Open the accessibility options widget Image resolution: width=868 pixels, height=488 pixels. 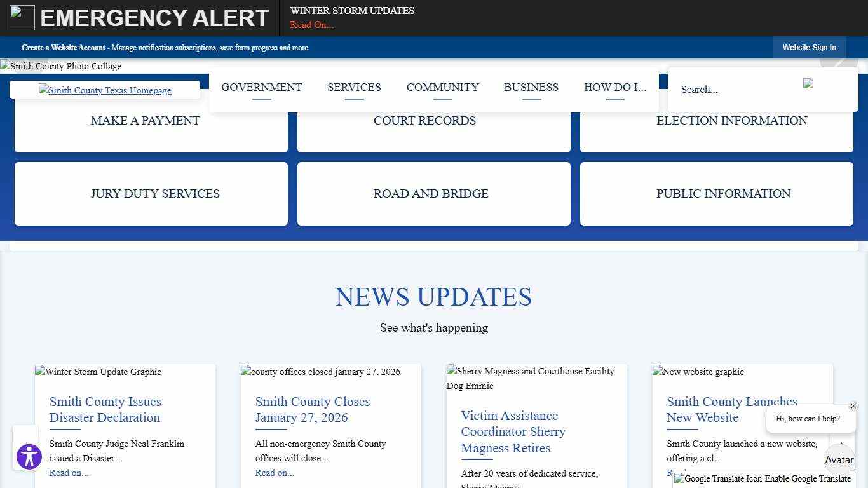[28, 457]
